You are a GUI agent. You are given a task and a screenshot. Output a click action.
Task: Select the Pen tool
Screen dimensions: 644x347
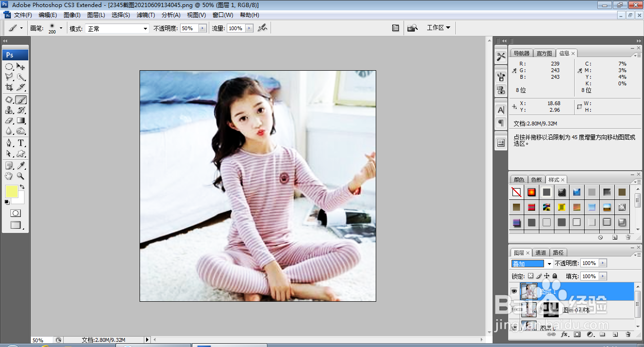coord(9,143)
